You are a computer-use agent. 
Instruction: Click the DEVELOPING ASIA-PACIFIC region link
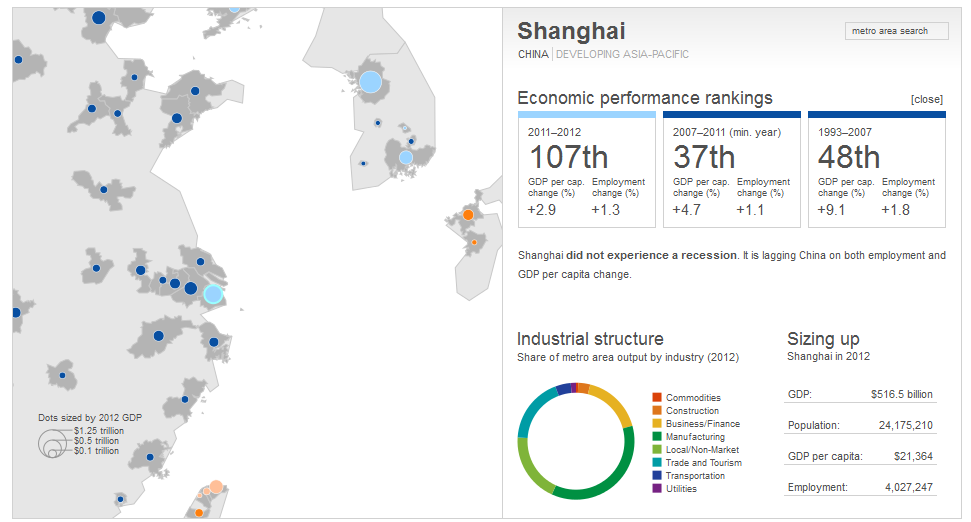622,55
